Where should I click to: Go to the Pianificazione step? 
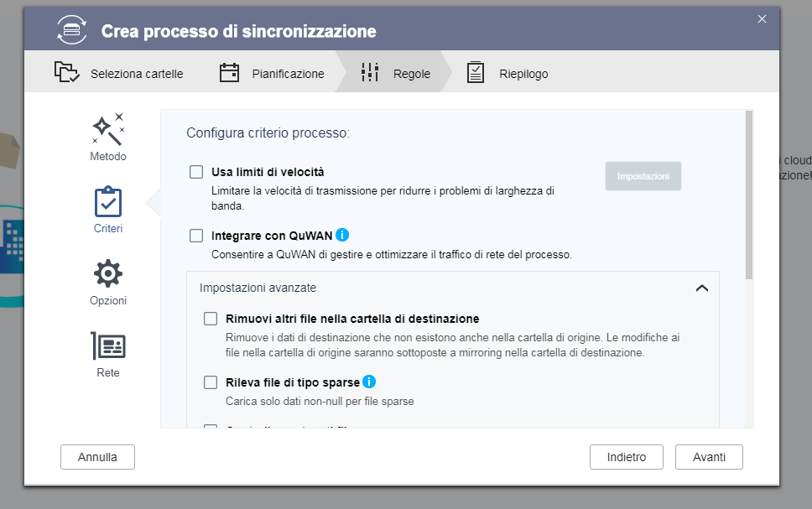(x=272, y=74)
